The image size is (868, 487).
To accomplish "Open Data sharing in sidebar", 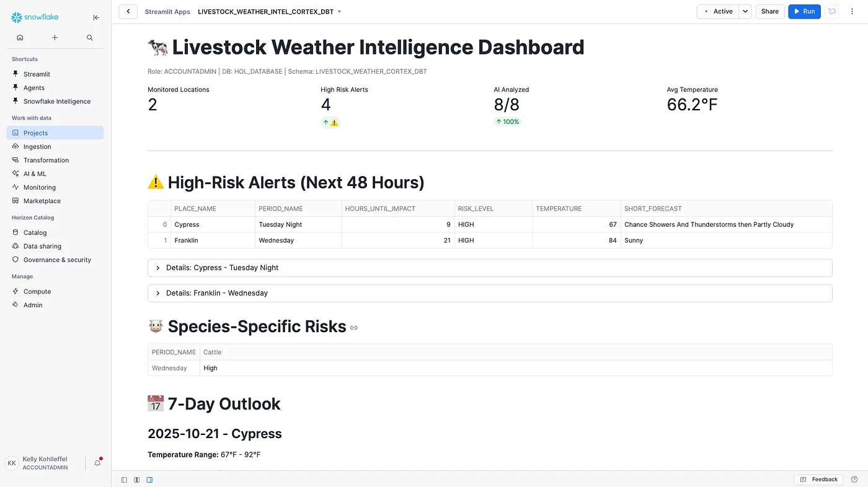I will 42,246.
